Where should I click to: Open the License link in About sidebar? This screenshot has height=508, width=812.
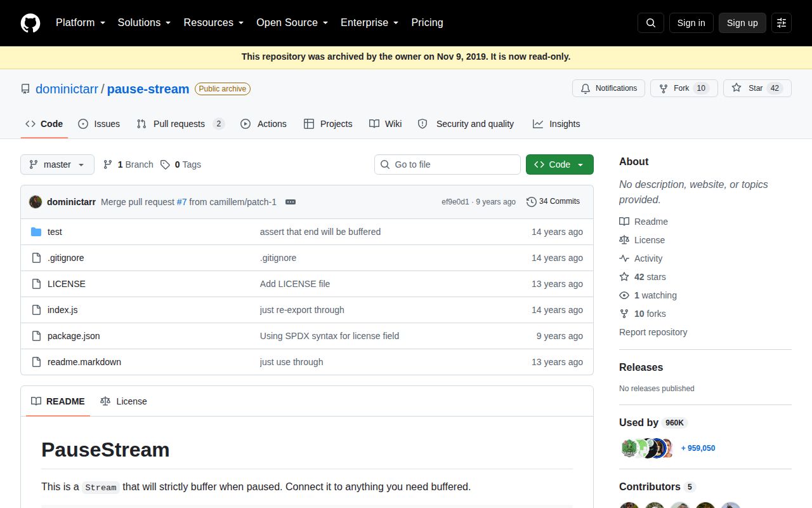643,240
